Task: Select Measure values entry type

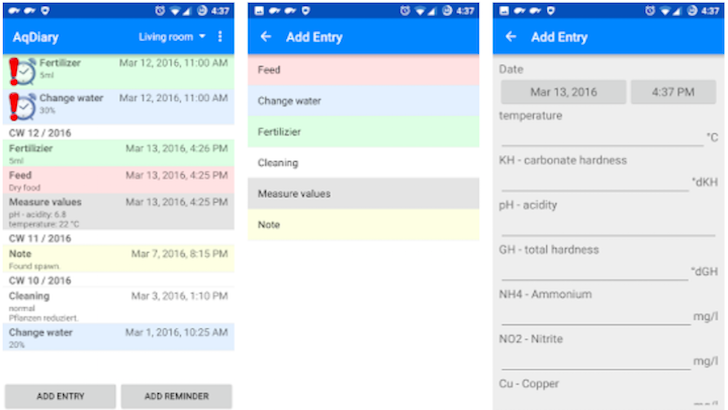Action: coord(364,194)
